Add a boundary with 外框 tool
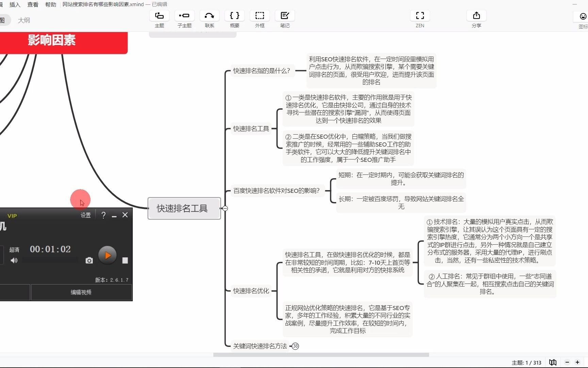 pyautogui.click(x=260, y=19)
